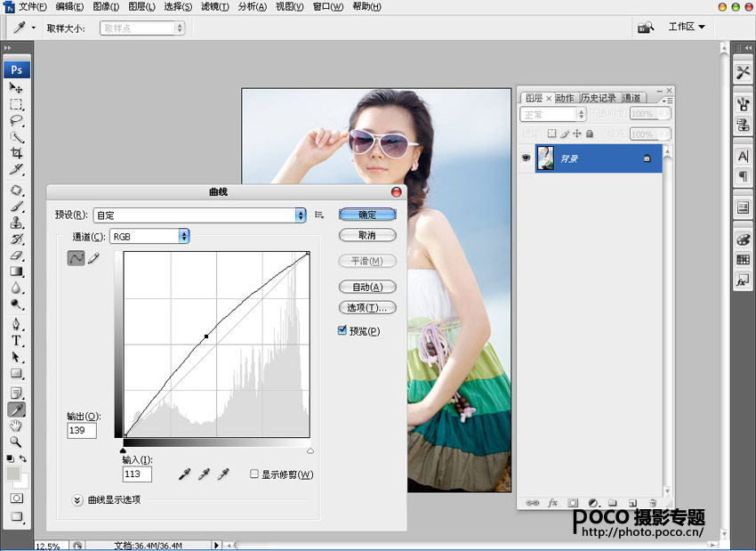Hide the 背景 layer using eye icon
Screen dimensions: 756x551
[527, 158]
